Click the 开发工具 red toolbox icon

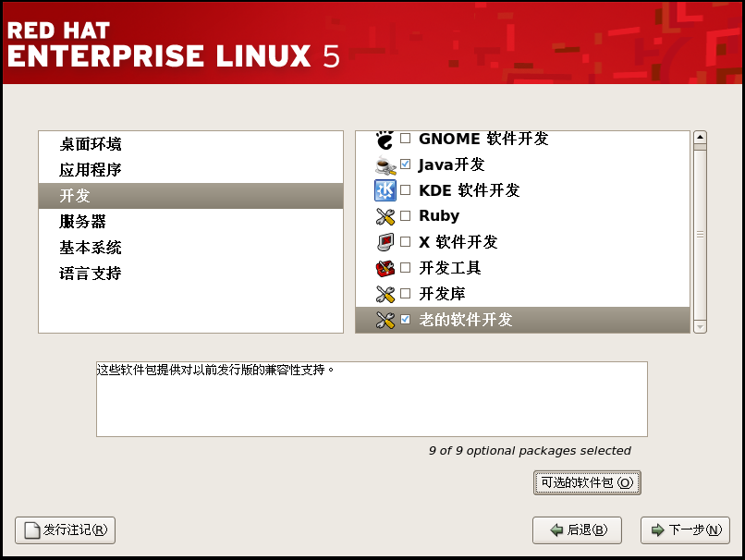click(385, 268)
